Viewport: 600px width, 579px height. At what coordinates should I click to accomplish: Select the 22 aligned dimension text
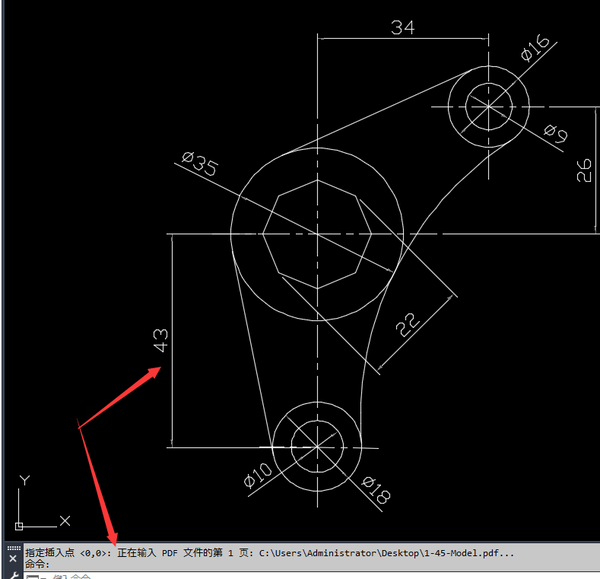pos(407,324)
